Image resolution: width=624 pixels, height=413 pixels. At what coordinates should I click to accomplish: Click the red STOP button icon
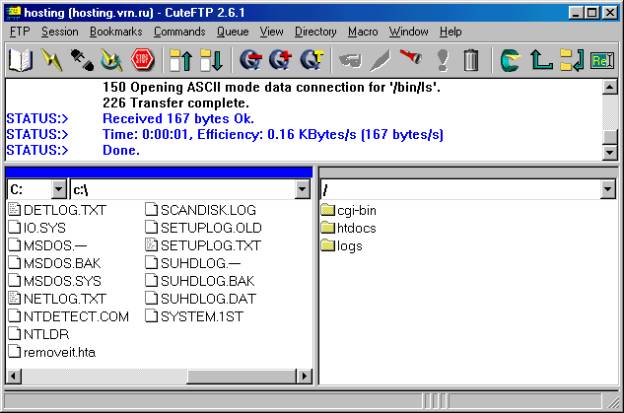coord(142,60)
